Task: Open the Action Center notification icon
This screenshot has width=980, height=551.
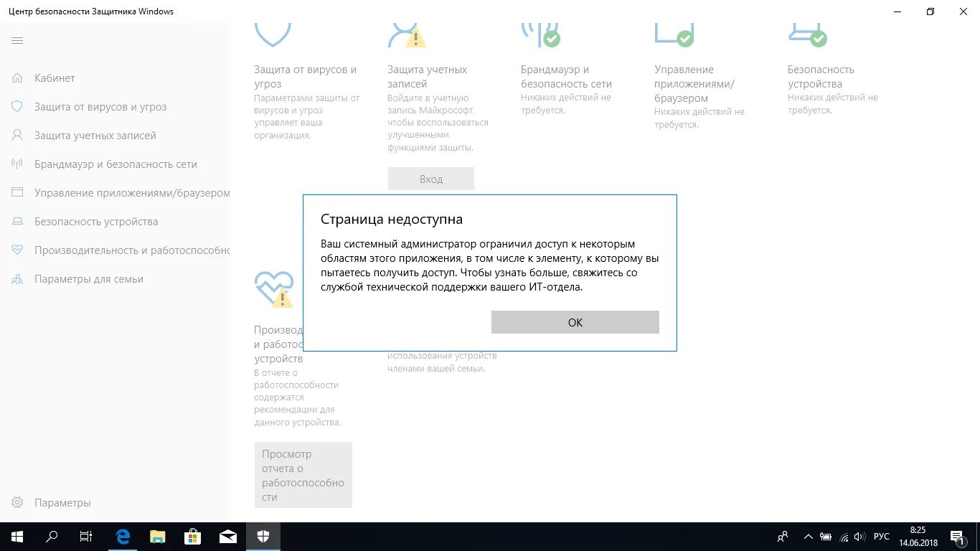Action: (958, 537)
